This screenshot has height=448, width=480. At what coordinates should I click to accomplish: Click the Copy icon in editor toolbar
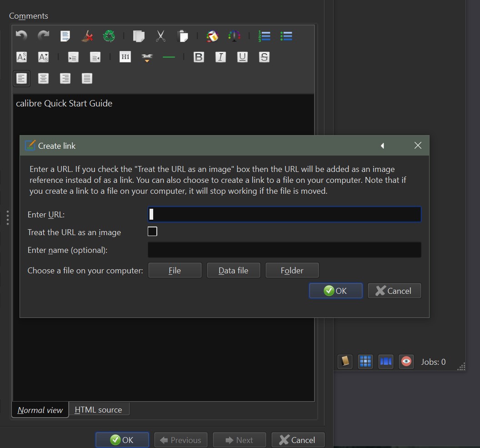[x=139, y=36]
